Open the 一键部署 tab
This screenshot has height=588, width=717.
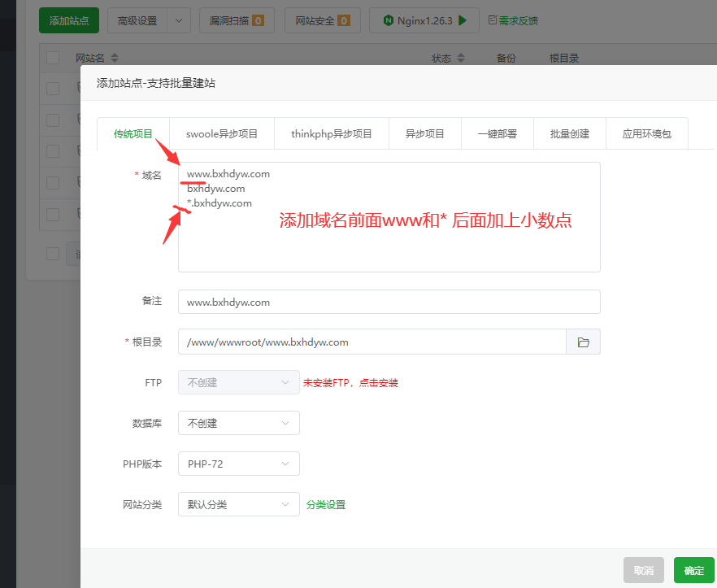point(497,133)
